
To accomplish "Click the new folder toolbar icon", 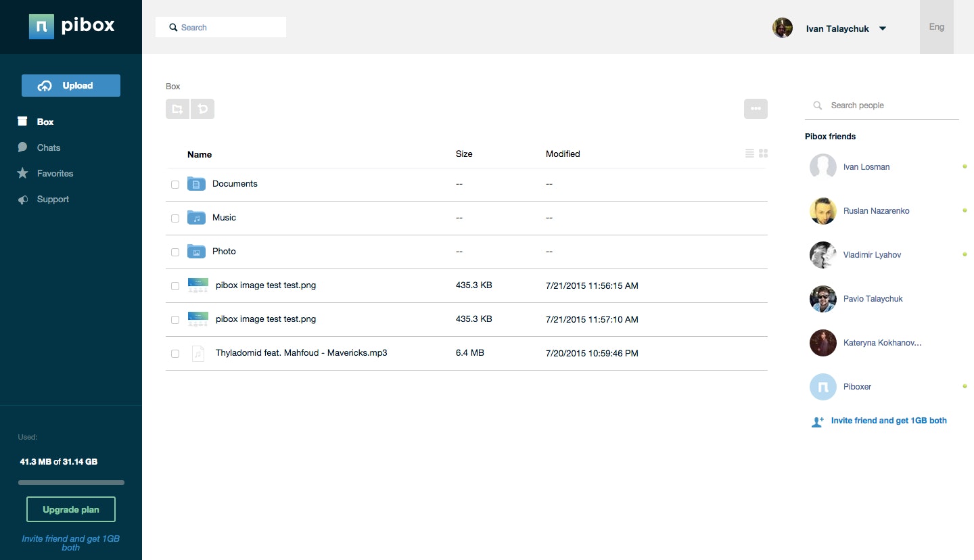I will 177,108.
